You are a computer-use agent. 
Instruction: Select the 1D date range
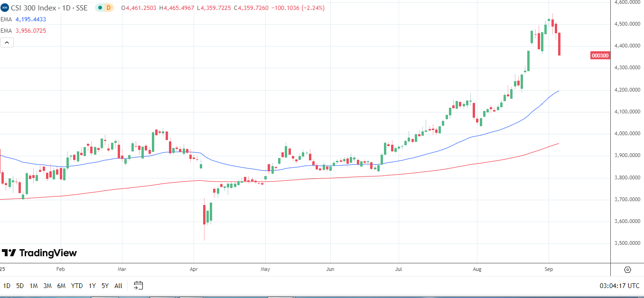click(x=7, y=286)
